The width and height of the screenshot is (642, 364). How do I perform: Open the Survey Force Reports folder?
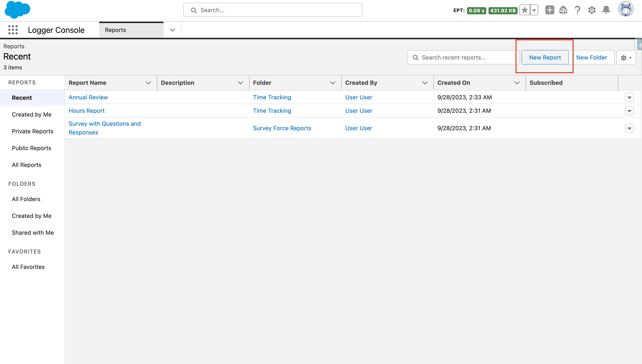[282, 128]
